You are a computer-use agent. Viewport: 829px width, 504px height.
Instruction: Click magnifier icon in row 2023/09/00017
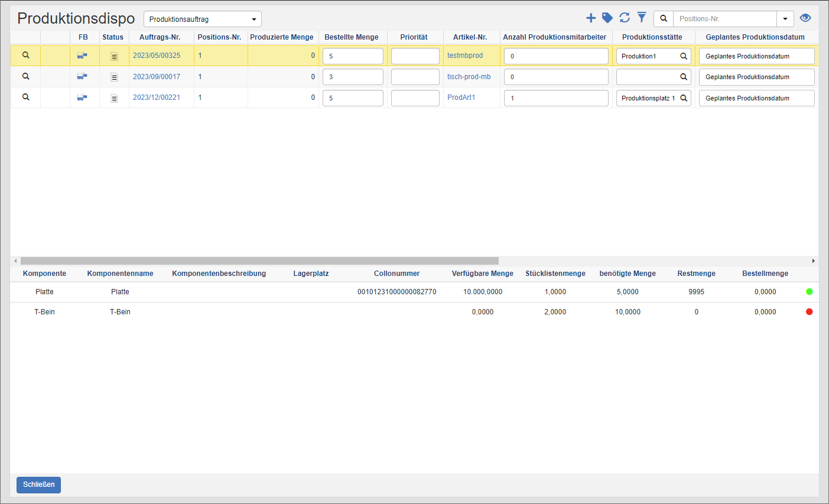(25, 77)
